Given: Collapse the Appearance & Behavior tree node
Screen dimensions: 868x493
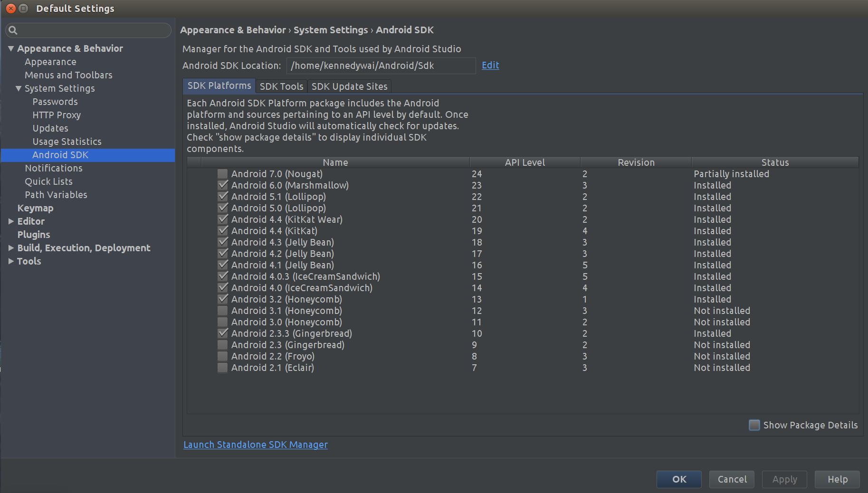Looking at the screenshot, I should [x=11, y=48].
